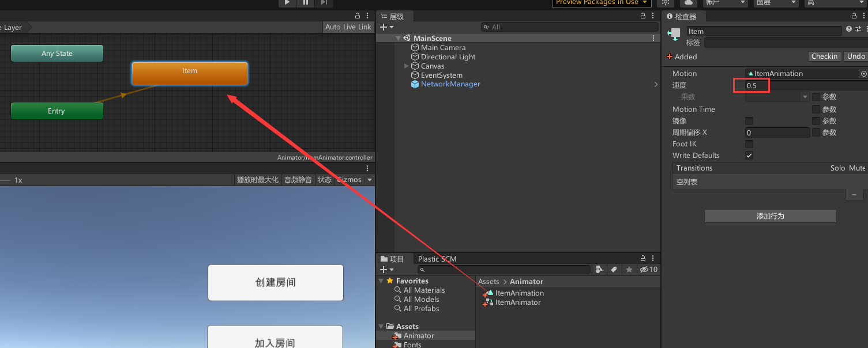Expand the Canvas object in Hierarchy
The width and height of the screenshot is (868, 348).
click(x=406, y=66)
